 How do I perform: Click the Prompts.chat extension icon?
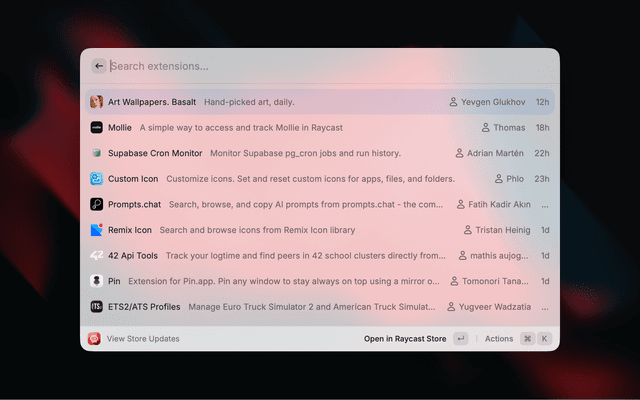click(x=97, y=204)
